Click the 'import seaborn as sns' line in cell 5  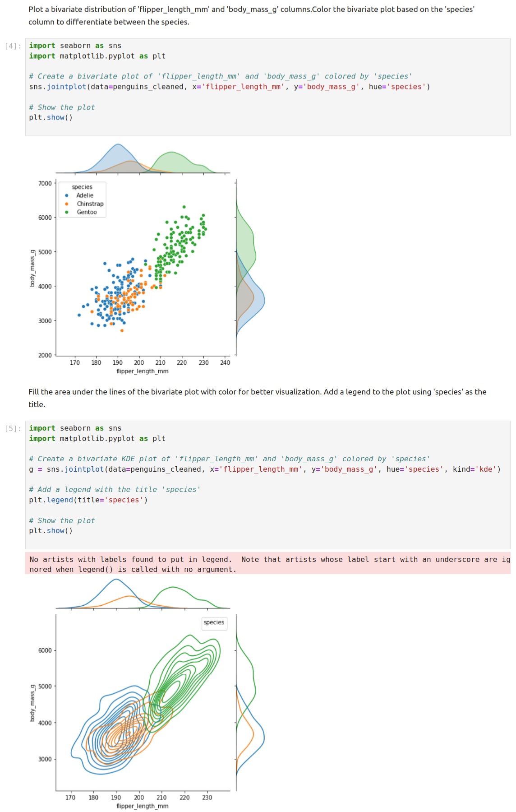tap(75, 428)
